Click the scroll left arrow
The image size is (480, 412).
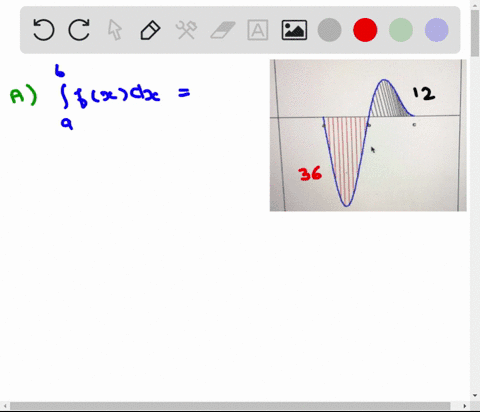pyautogui.click(x=5, y=406)
